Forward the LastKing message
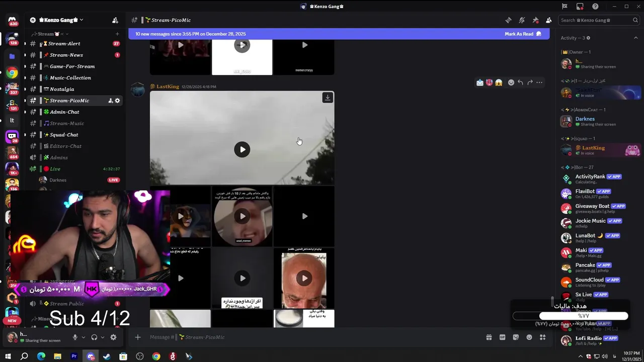644x362 pixels. tap(530, 82)
